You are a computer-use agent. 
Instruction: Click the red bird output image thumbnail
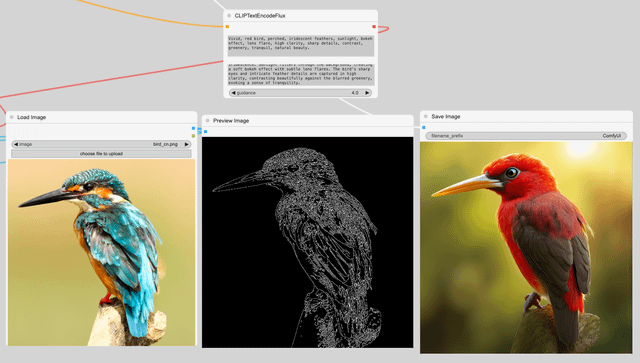point(526,247)
